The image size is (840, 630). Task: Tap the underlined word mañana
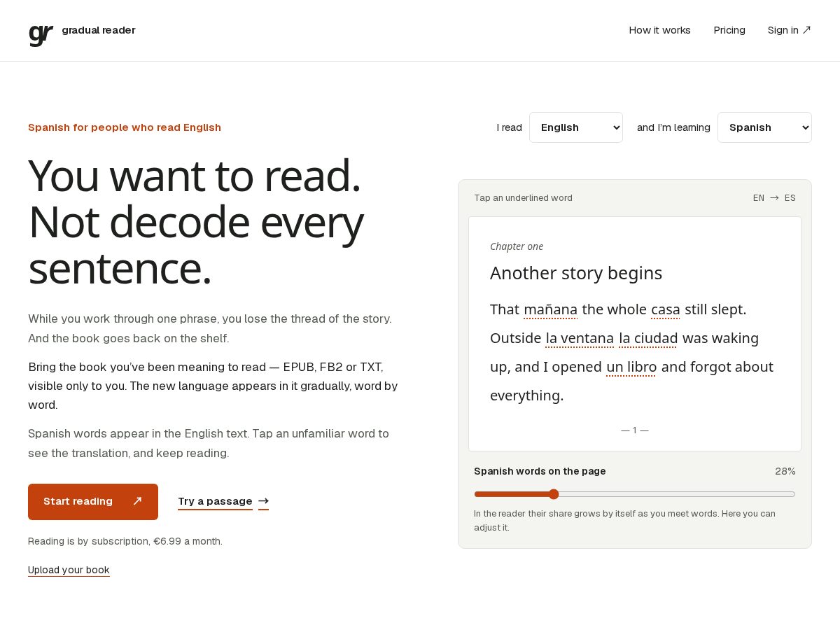(x=550, y=309)
